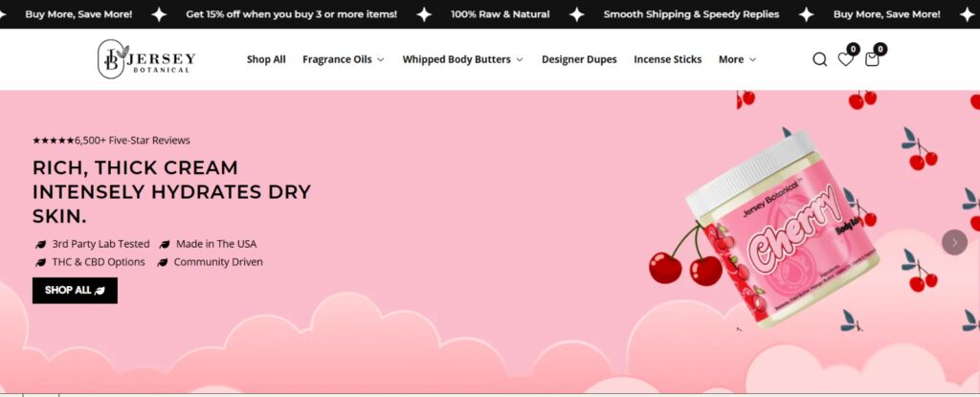Click the hero headline about hydrating dry skin
Image resolution: width=980 pixels, height=397 pixels.
[172, 192]
